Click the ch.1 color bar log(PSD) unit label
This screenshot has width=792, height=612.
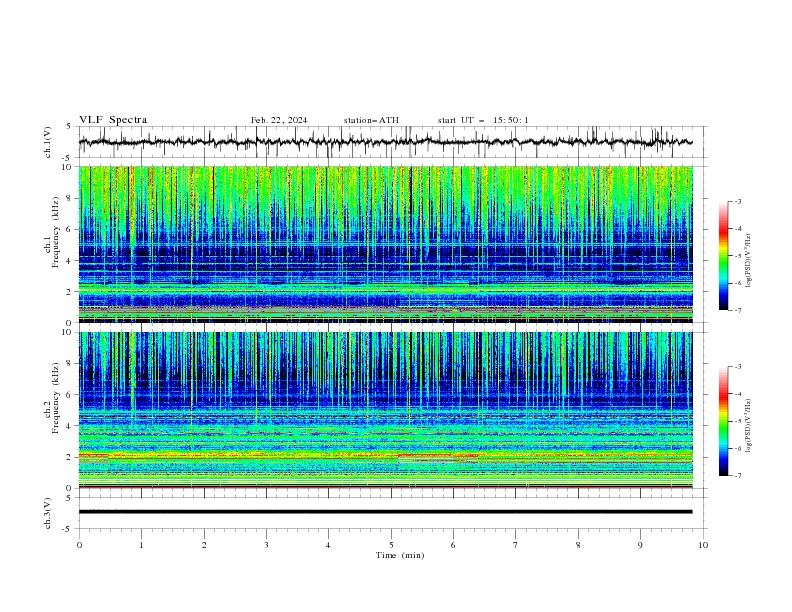749,261
